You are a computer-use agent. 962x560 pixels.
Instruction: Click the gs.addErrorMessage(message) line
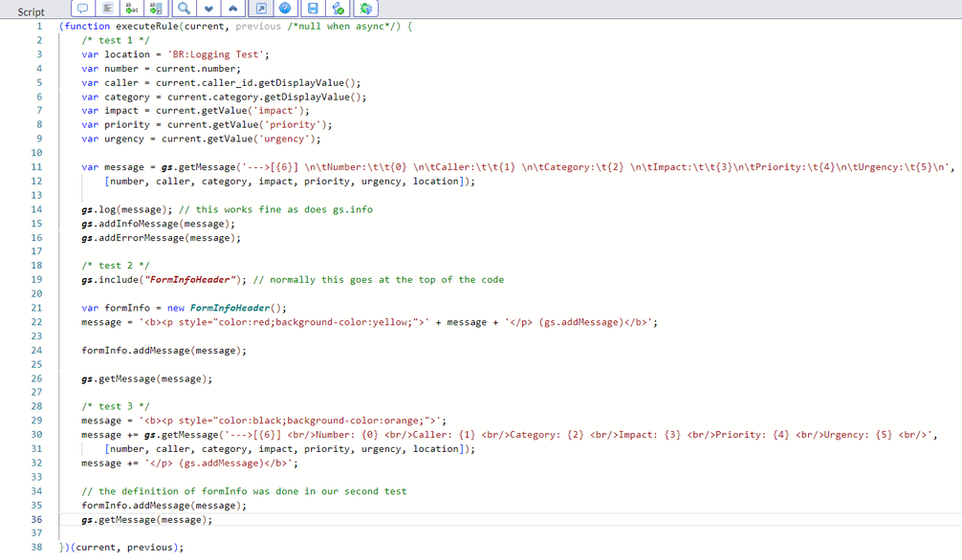click(x=162, y=238)
